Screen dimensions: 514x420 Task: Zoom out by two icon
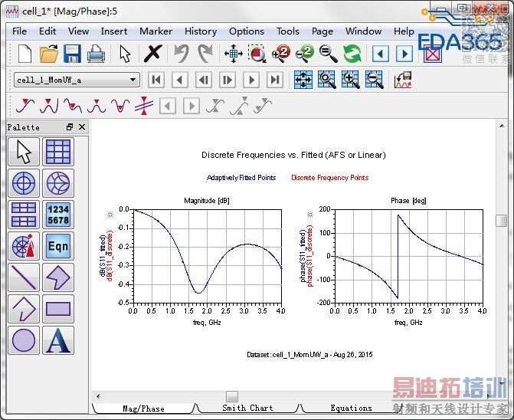305,54
